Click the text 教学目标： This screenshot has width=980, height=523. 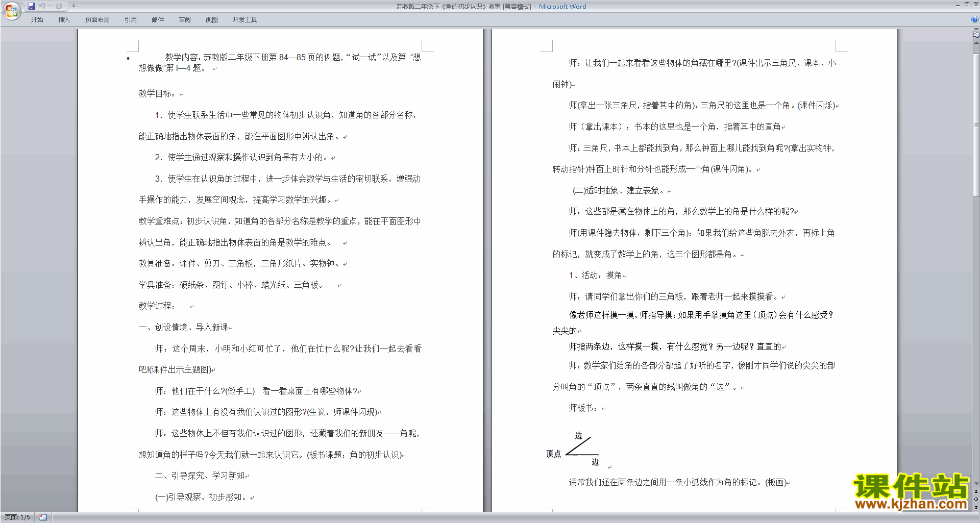(157, 93)
